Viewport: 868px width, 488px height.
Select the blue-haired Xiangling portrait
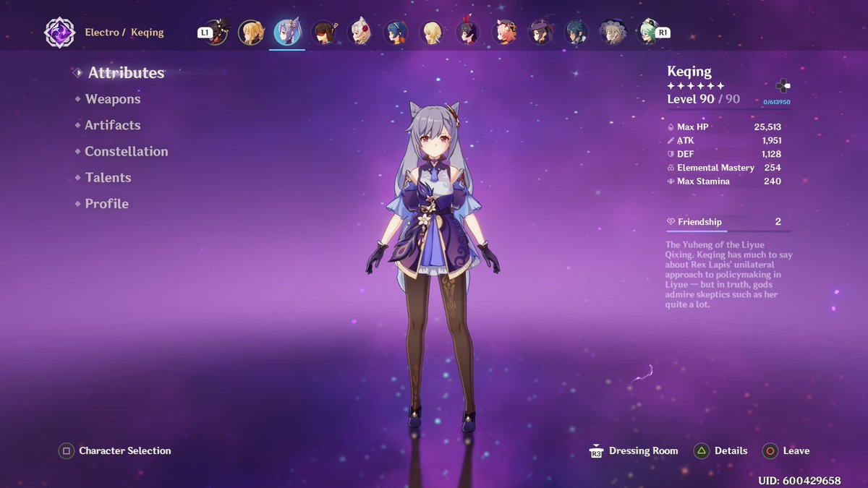(396, 33)
